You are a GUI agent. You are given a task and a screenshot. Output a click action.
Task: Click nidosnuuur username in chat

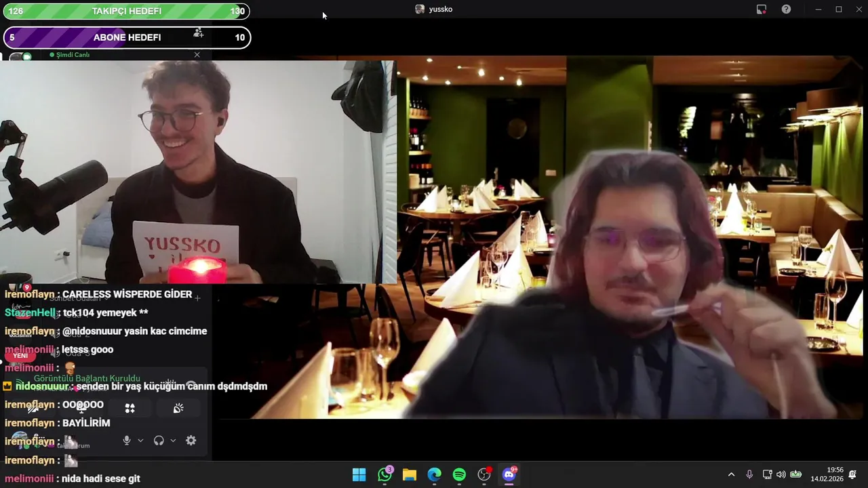pyautogui.click(x=42, y=386)
